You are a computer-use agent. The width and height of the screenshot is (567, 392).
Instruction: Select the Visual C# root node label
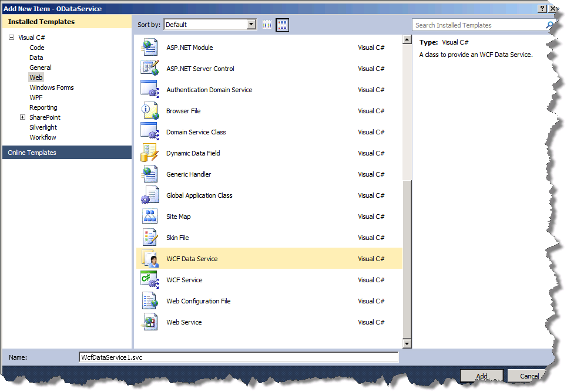[32, 38]
